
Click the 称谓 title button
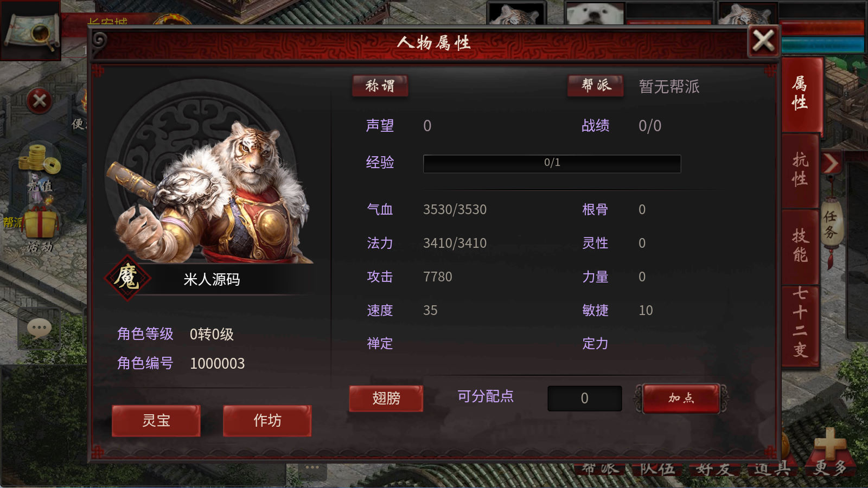coord(380,86)
